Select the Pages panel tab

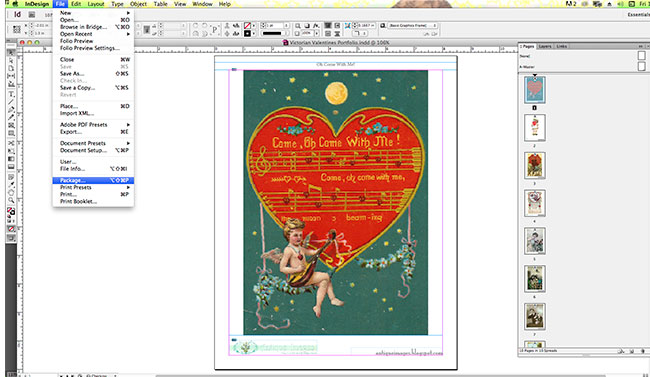pos(527,46)
